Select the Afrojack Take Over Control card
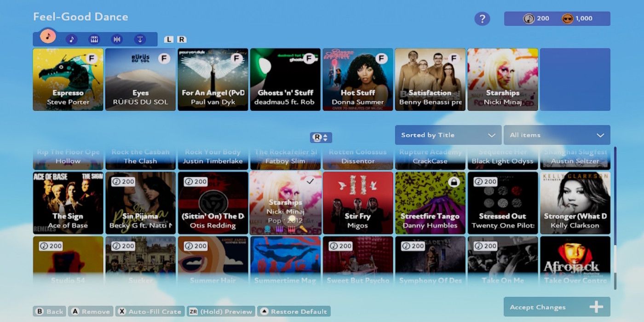The height and width of the screenshot is (322, 644). point(575,261)
